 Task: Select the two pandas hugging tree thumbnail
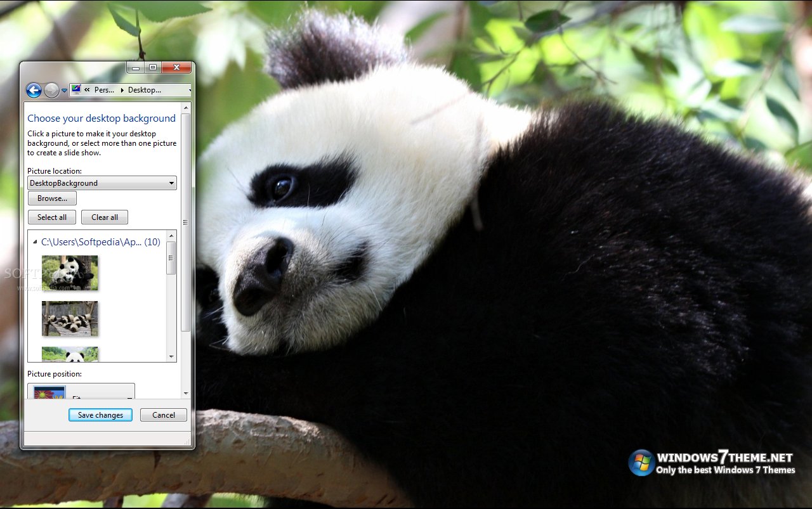click(70, 273)
